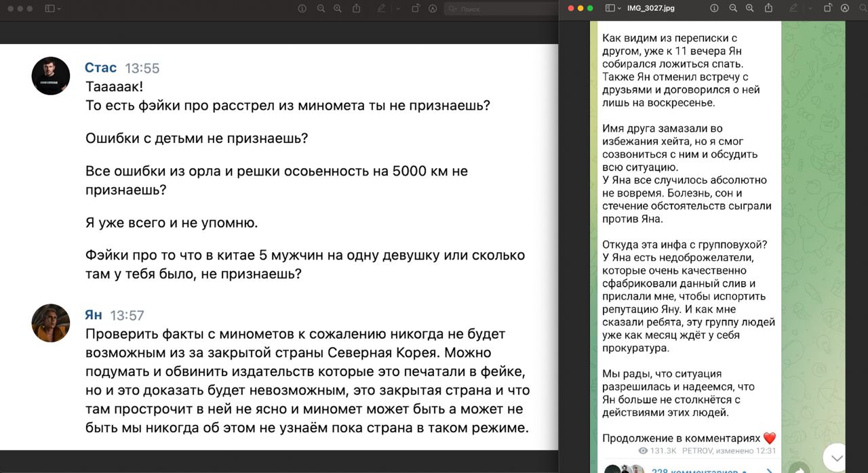The image size is (868, 473).
Task: Toggle sidebar in the left Preview window
Action: pos(50,9)
